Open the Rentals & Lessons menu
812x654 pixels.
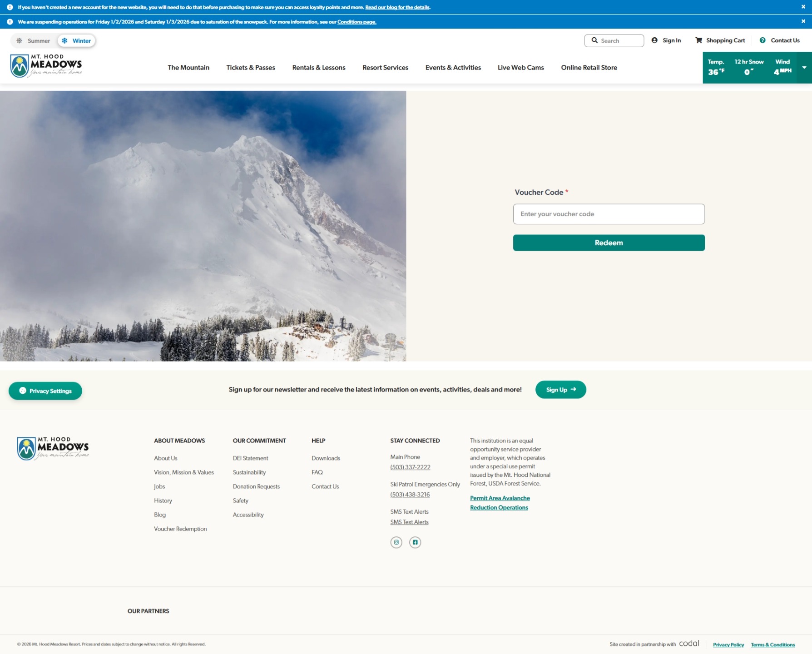[319, 68]
